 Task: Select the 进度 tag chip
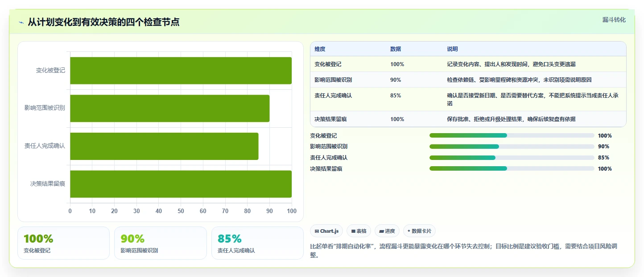pos(387,231)
